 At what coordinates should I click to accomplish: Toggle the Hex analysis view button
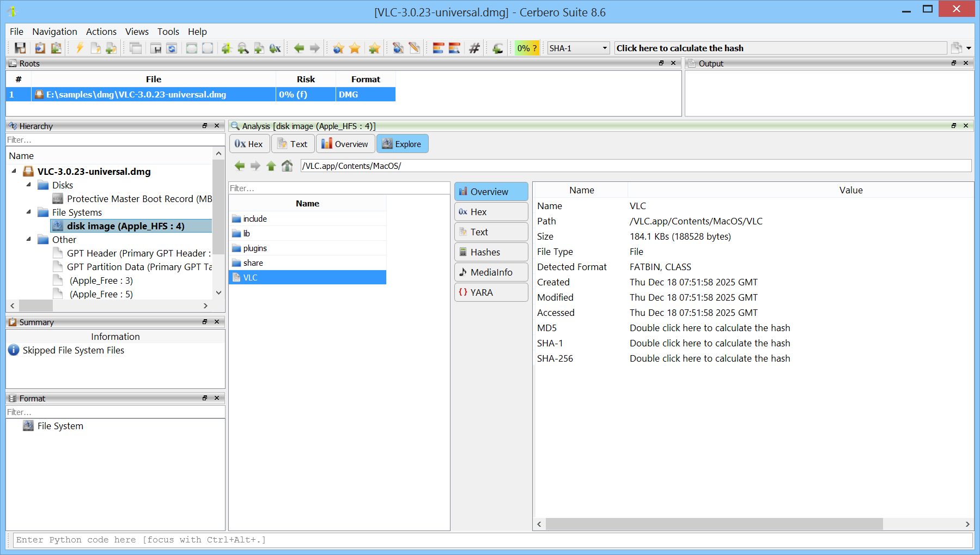click(x=249, y=144)
